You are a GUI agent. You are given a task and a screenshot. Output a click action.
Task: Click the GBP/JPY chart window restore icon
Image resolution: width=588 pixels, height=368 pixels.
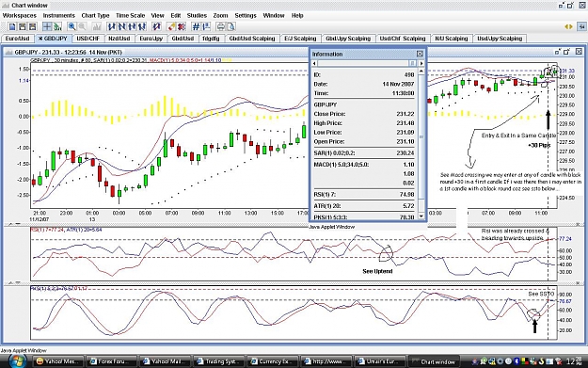pyautogui.click(x=567, y=52)
